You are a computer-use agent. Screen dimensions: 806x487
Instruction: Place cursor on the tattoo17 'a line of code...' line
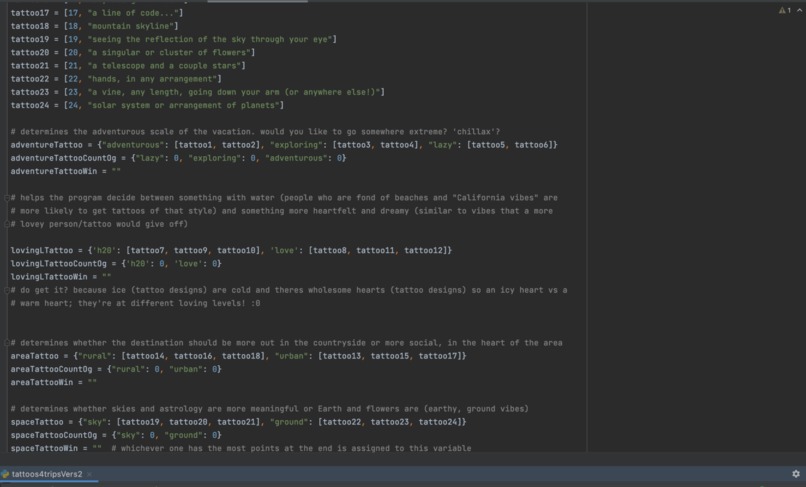pos(97,13)
